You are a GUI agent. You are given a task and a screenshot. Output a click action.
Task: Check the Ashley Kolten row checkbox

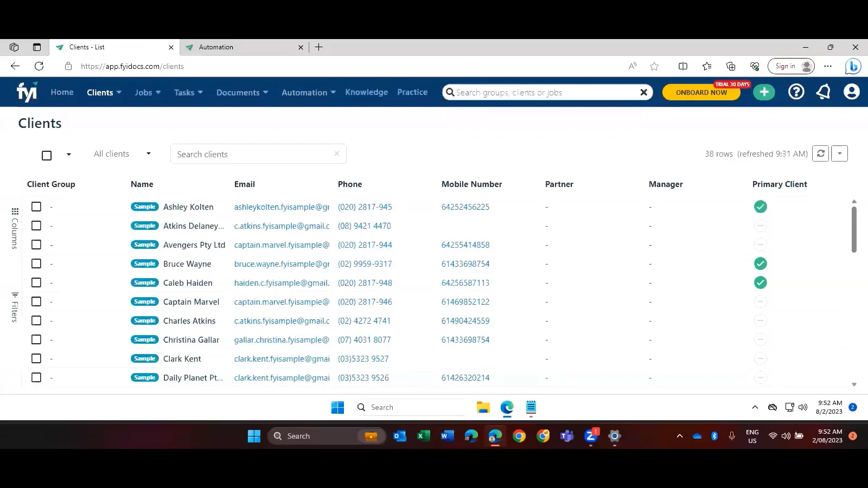pyautogui.click(x=36, y=207)
